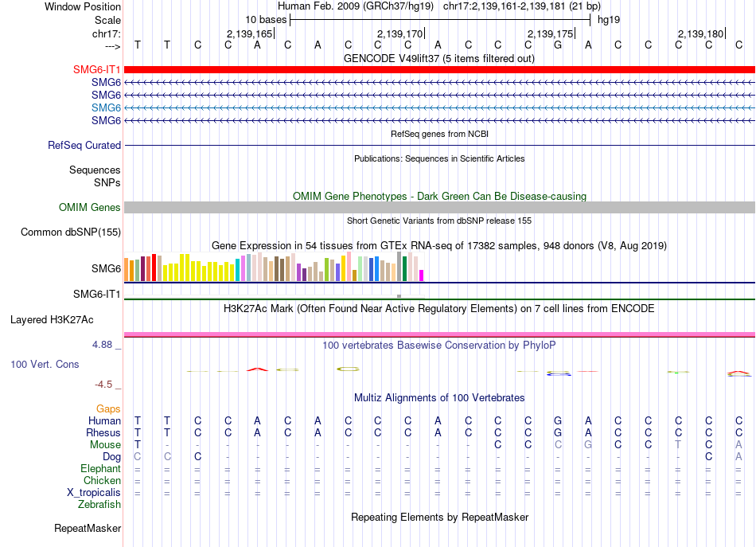Select the red SMG6-IT1 transcript bar

pos(439,70)
